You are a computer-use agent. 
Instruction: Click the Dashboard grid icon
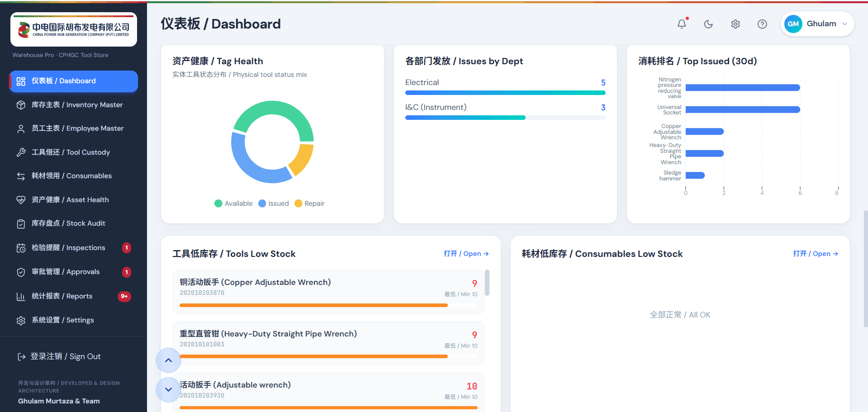(x=21, y=81)
